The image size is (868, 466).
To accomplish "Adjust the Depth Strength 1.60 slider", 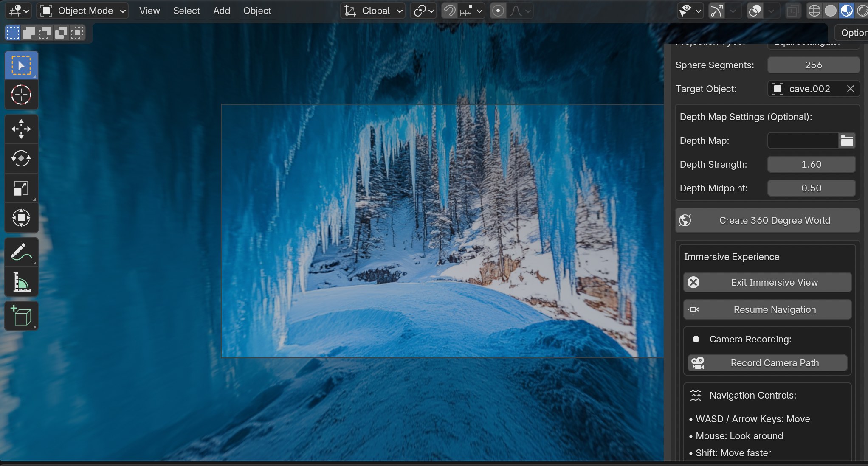I will click(812, 164).
